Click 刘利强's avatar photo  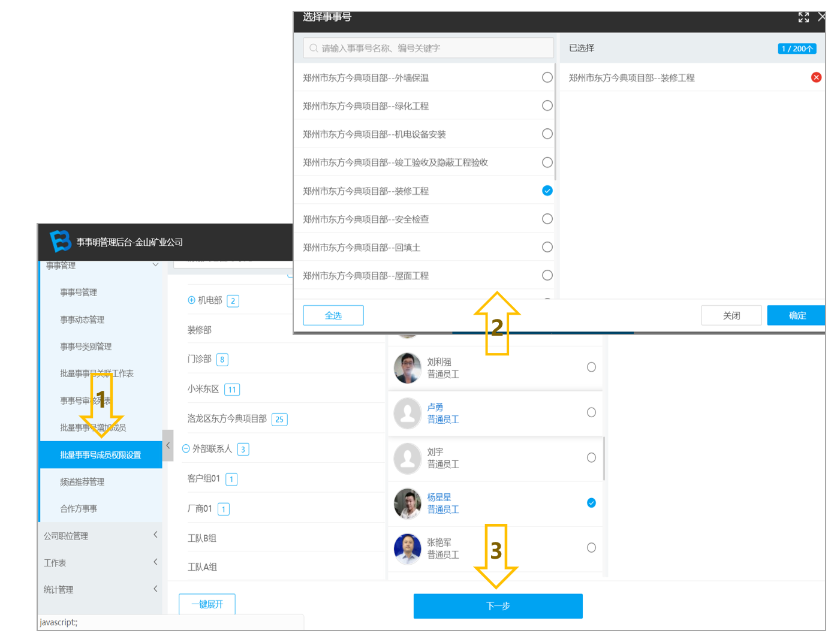[408, 367]
